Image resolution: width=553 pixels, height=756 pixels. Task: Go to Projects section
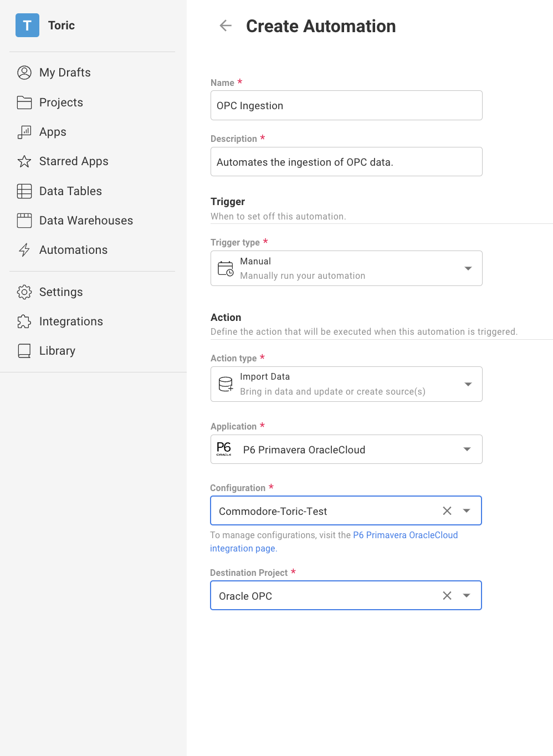click(x=61, y=103)
